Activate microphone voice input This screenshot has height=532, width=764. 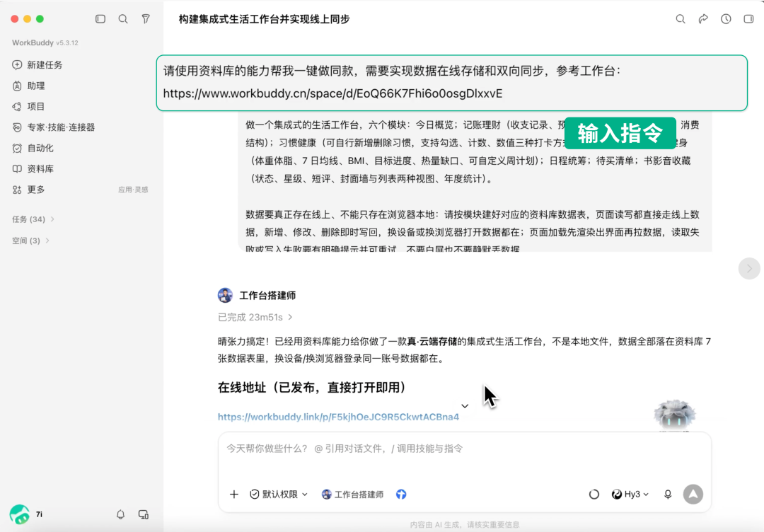click(668, 494)
